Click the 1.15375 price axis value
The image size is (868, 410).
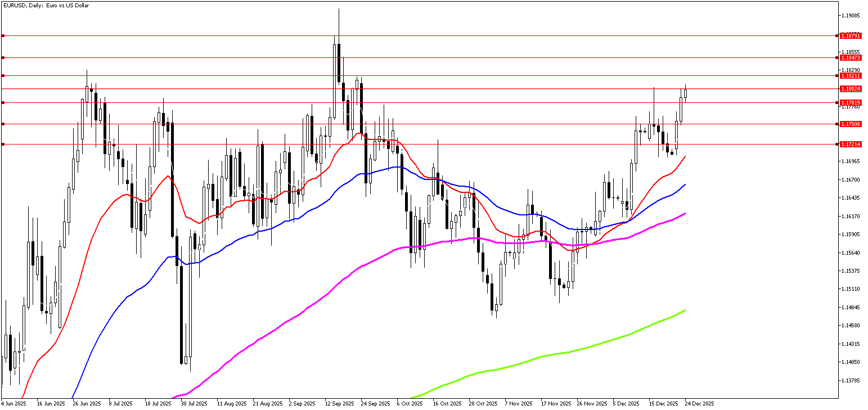tap(851, 271)
